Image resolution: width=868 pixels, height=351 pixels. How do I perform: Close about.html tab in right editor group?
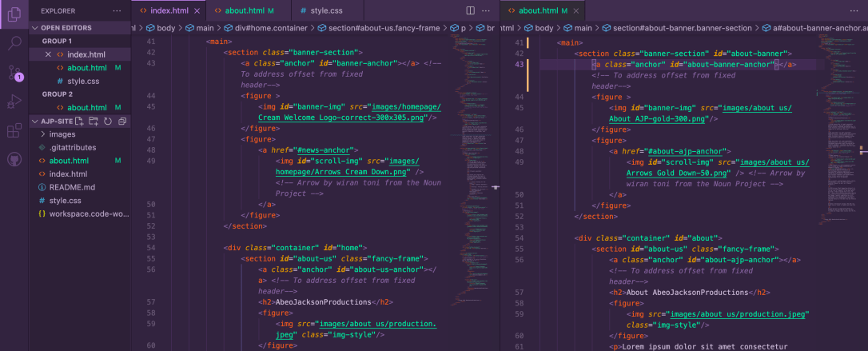pyautogui.click(x=575, y=10)
